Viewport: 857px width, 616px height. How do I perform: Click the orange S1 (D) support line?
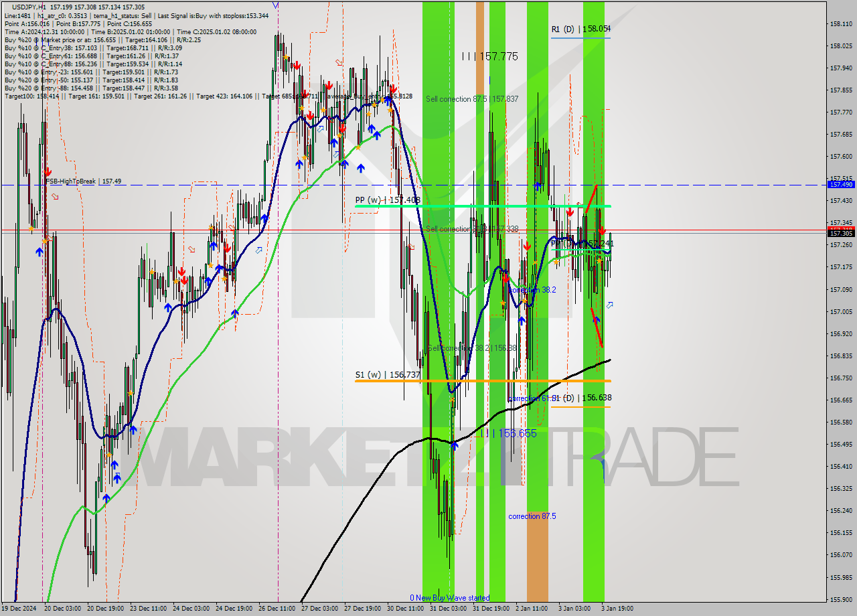(580, 406)
